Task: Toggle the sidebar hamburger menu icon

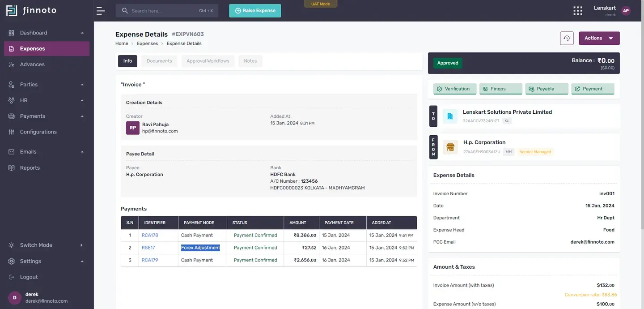Action: pyautogui.click(x=101, y=11)
